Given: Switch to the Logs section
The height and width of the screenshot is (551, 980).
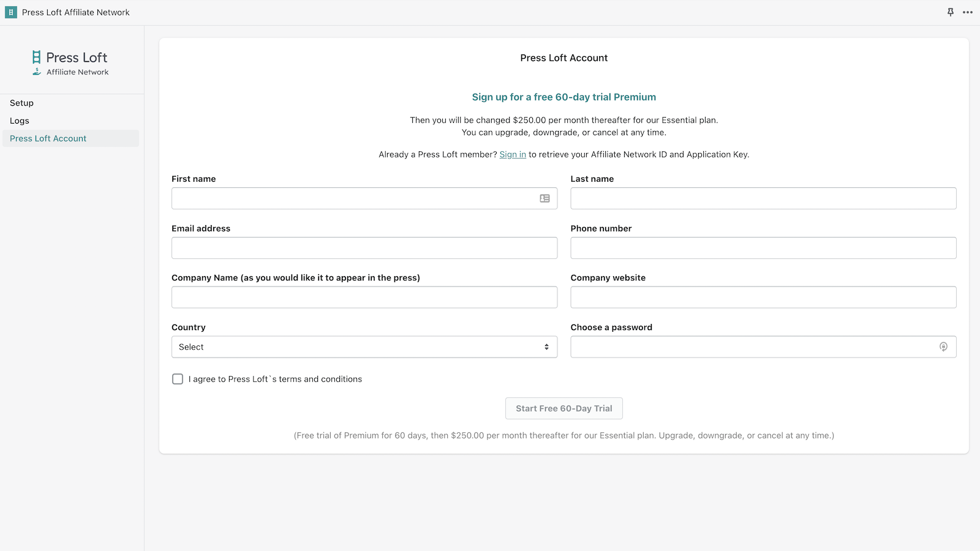Looking at the screenshot, I should click(19, 120).
